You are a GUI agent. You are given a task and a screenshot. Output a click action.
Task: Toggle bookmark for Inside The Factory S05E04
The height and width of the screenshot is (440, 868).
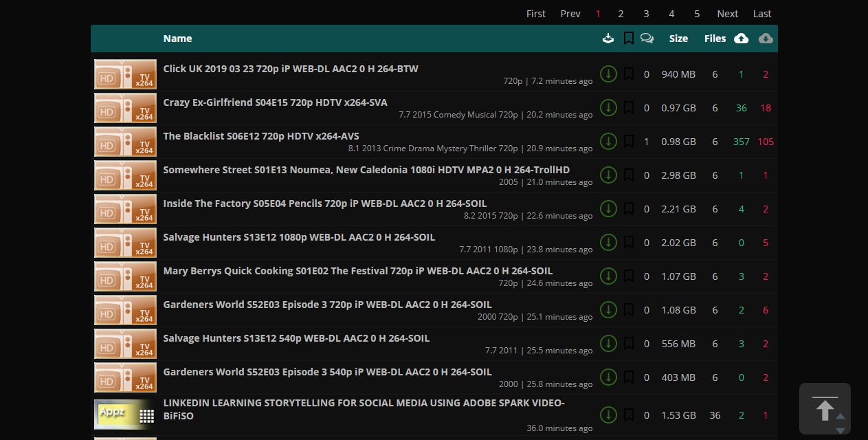click(x=628, y=208)
